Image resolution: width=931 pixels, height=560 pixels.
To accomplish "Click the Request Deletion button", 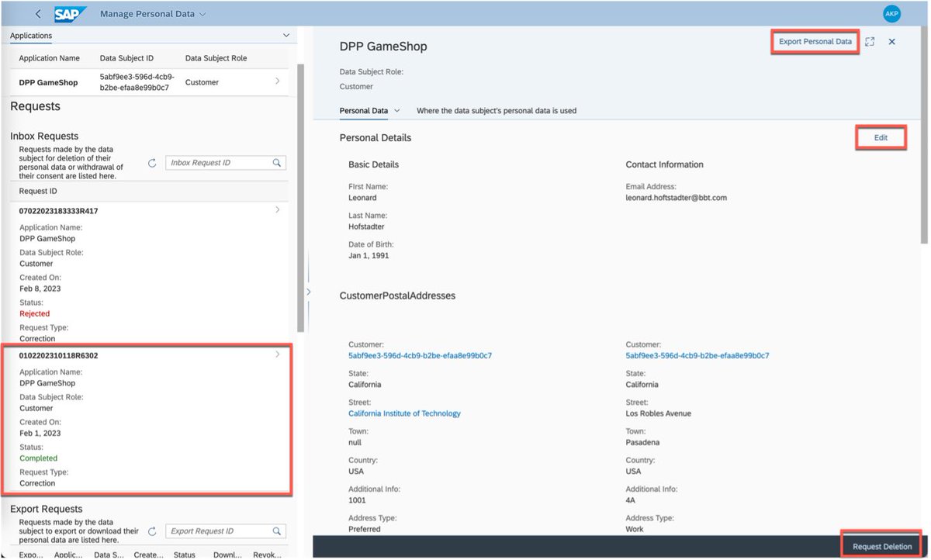I will click(882, 547).
